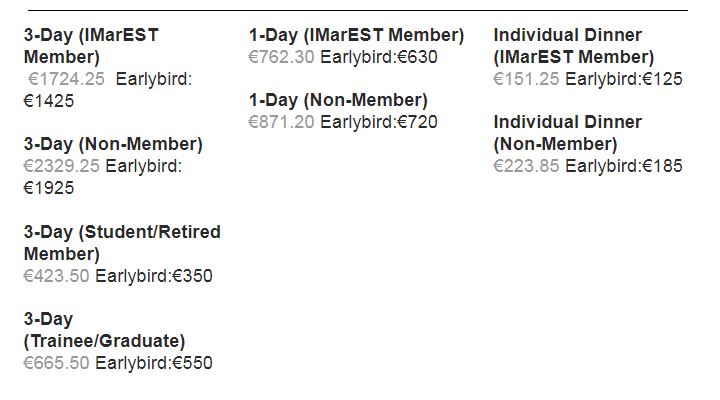The width and height of the screenshot is (720, 400).
Task: Select the struck-through €1724.25 price
Action: click(66, 79)
